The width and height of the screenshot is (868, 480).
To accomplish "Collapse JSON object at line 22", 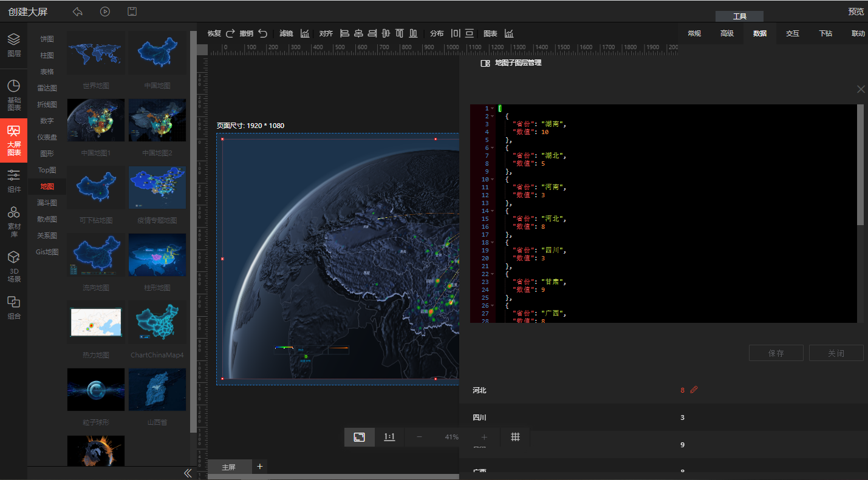I will (492, 274).
